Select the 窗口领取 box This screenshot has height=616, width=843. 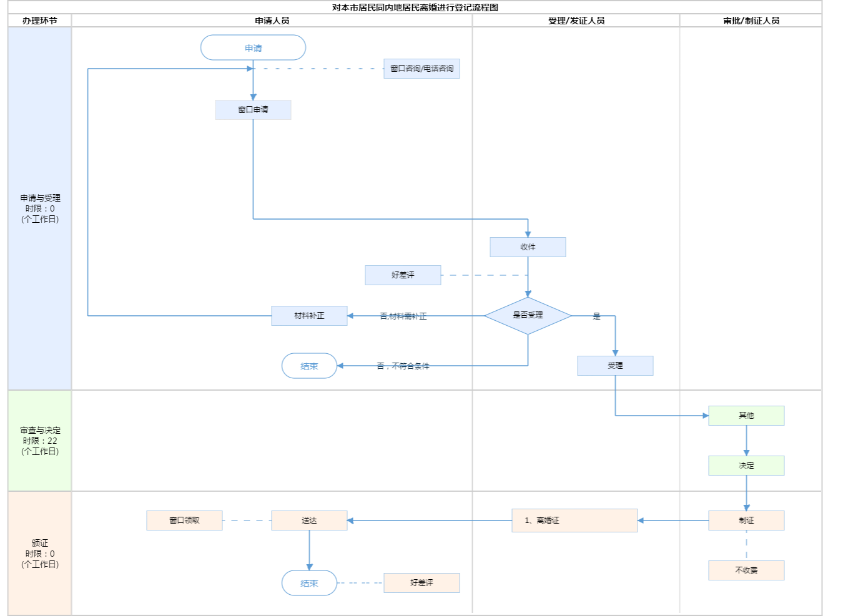[184, 521]
